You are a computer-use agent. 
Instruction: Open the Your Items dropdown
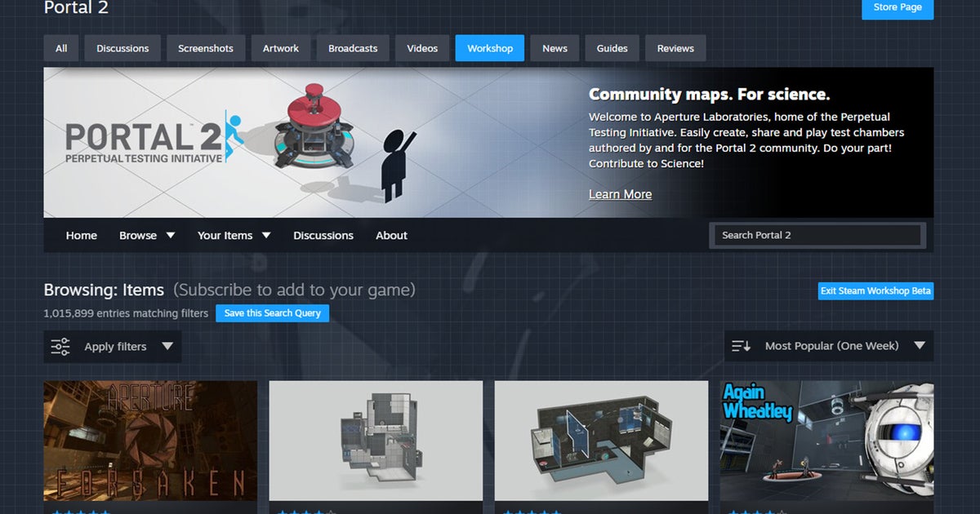click(x=234, y=235)
